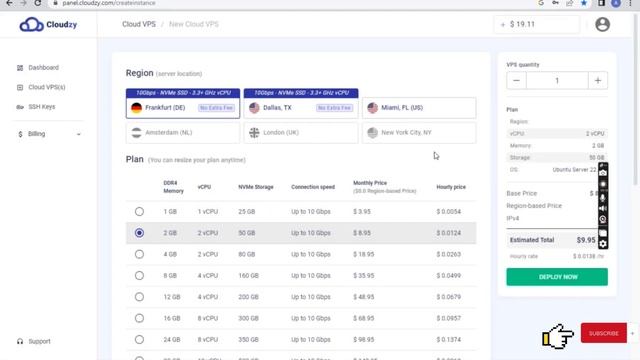Image resolution: width=640 pixels, height=360 pixels.
Task: Decrease VPS quantity with minus button
Action: tap(516, 80)
